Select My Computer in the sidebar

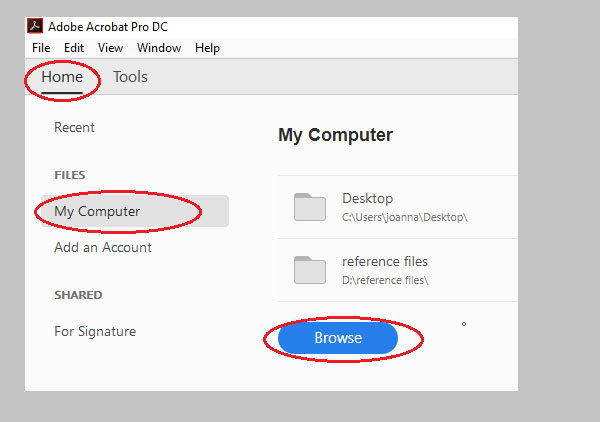[x=135, y=211]
